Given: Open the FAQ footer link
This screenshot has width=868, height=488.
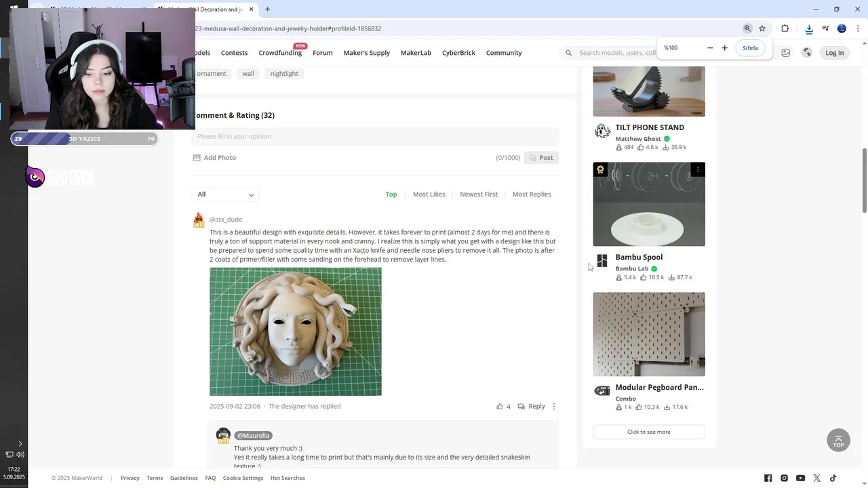Looking at the screenshot, I should 210,478.
